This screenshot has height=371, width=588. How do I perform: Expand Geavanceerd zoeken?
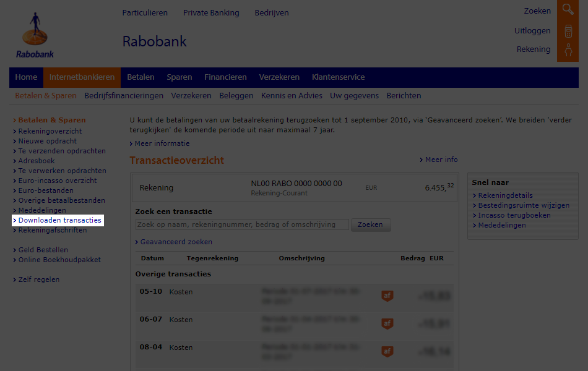(176, 242)
